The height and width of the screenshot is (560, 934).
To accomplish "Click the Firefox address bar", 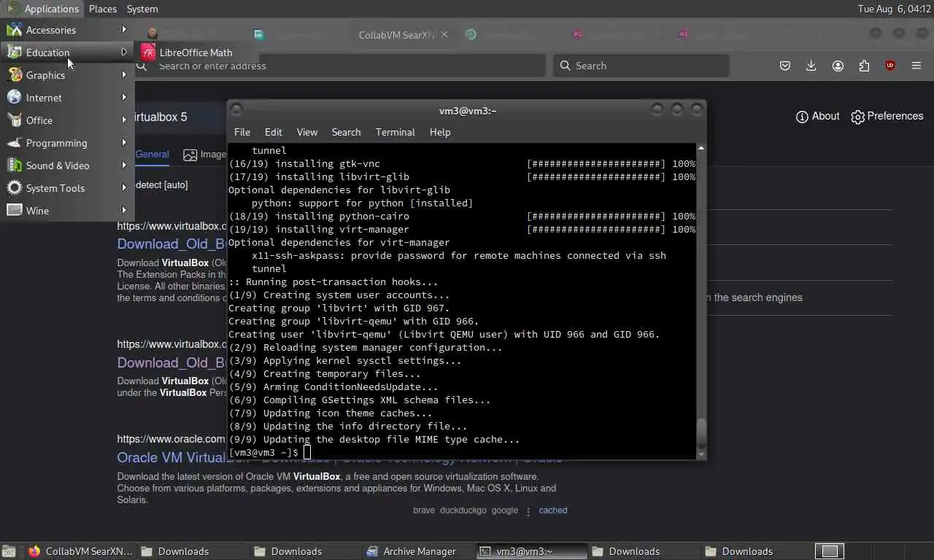I will coord(339,66).
